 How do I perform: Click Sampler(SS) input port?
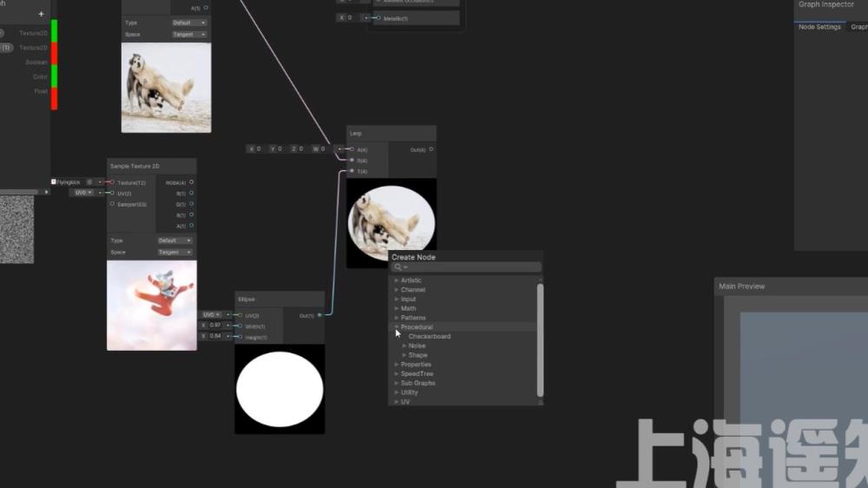tap(112, 204)
